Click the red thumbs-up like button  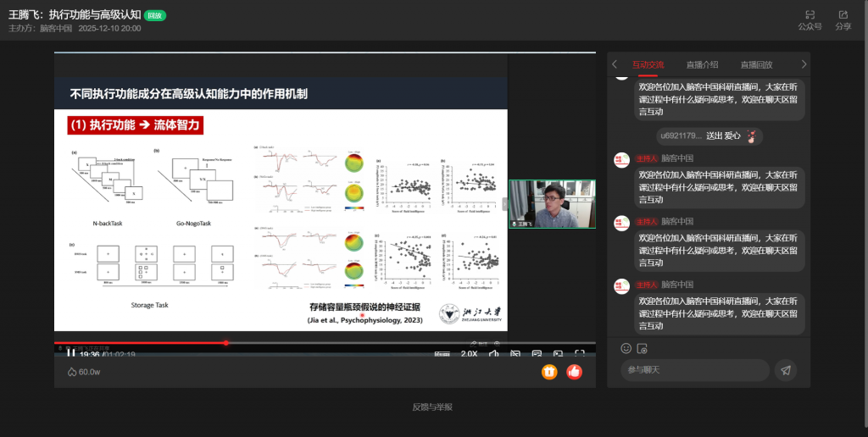[x=574, y=371]
